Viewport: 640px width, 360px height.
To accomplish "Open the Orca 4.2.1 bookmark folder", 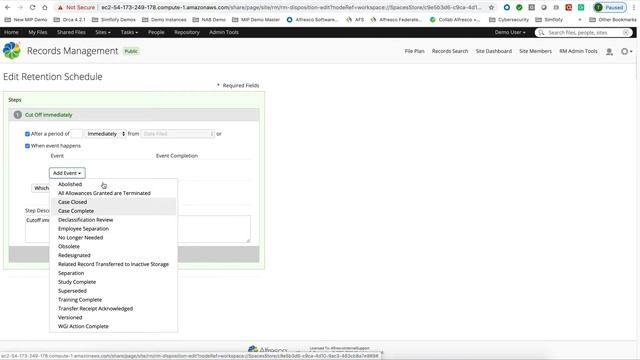I will click(x=69, y=20).
